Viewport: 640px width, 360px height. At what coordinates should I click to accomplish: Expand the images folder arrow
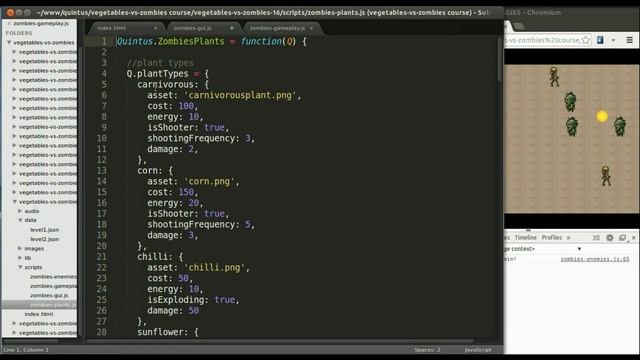point(20,248)
